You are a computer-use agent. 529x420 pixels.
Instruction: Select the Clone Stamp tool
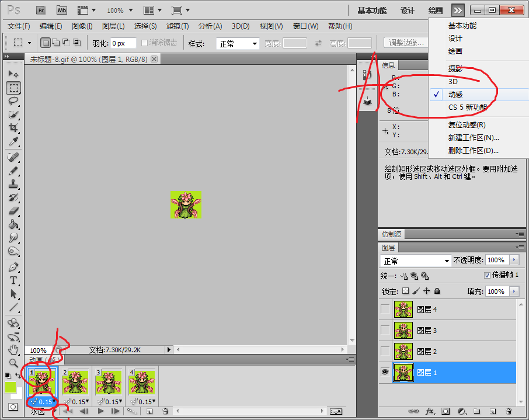point(13,185)
